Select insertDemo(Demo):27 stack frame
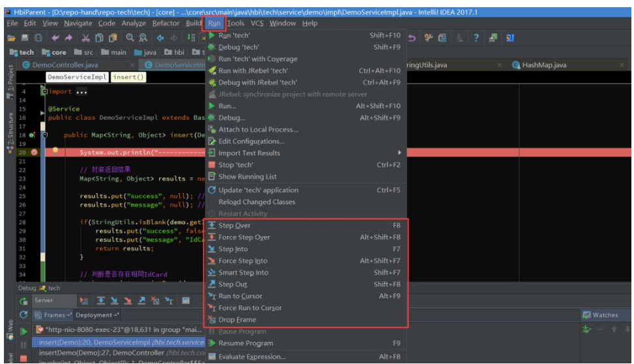Image resolution: width=634 pixels, height=364 pixels. [119, 353]
